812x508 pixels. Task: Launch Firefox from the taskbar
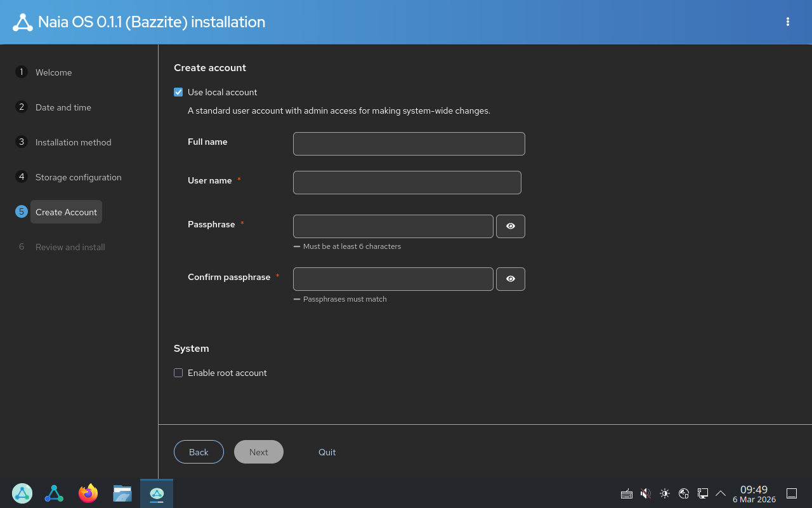88,493
